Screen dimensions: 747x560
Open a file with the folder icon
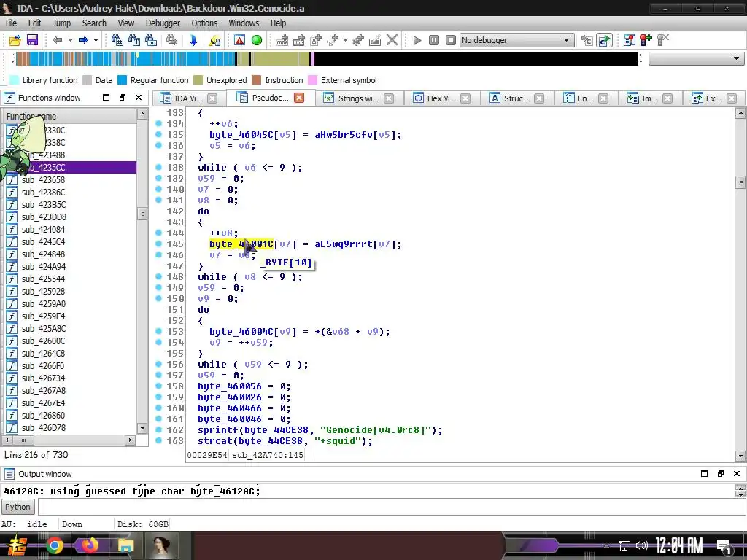pos(15,40)
